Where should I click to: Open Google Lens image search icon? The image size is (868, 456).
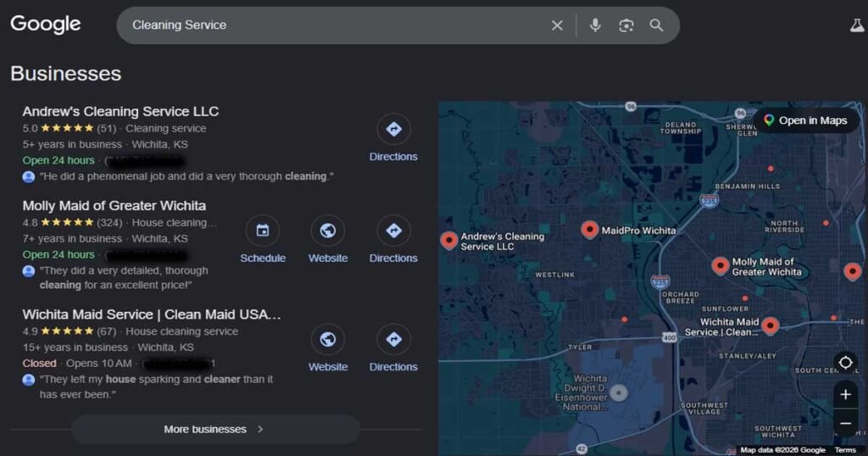tap(626, 25)
